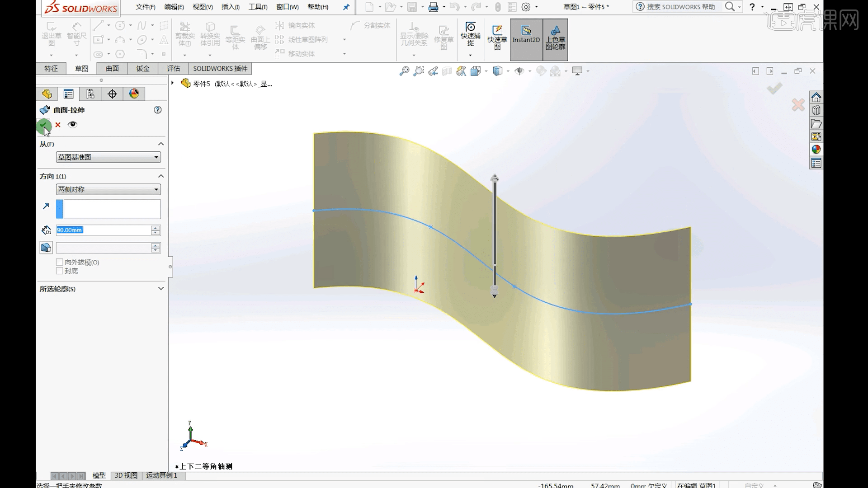Pin the menu bar with pushpin icon

[x=346, y=7]
